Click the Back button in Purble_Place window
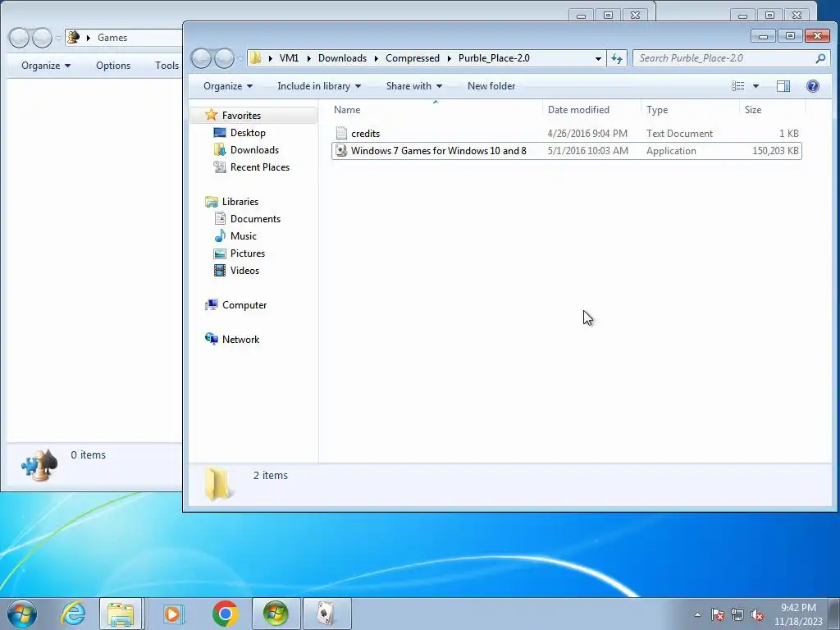This screenshot has height=630, width=840. [x=202, y=58]
